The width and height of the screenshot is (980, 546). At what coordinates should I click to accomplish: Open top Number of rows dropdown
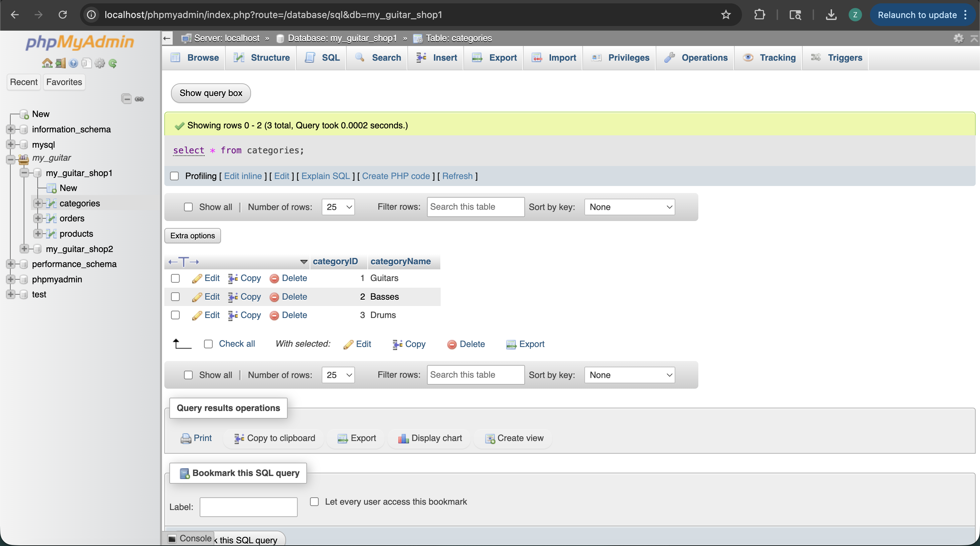pos(338,207)
